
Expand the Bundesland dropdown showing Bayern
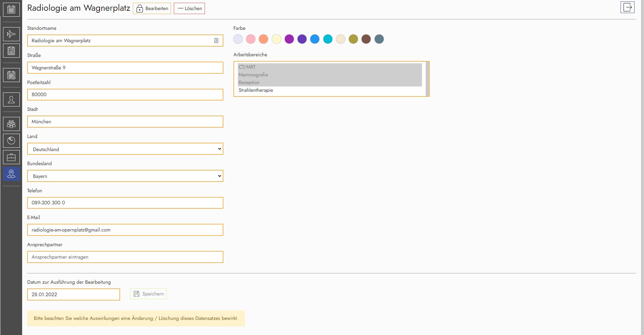[x=125, y=176]
